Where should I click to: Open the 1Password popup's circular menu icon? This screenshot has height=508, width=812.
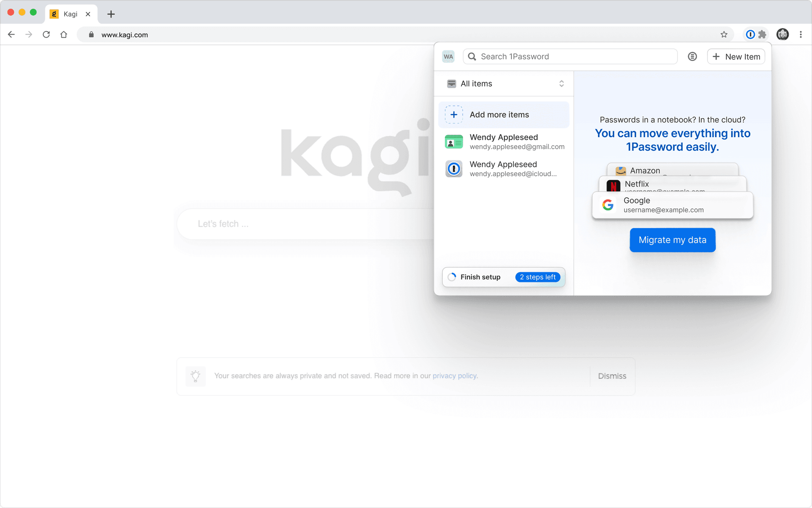coord(692,57)
